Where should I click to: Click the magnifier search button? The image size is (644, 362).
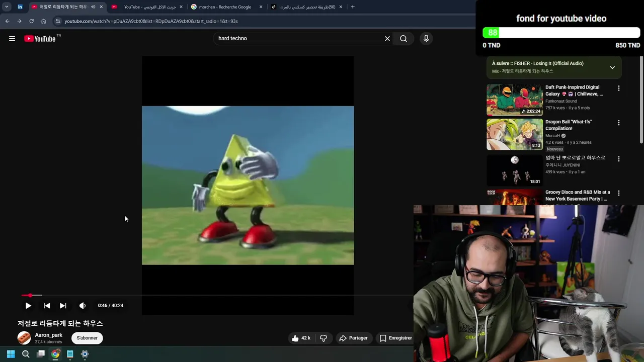click(404, 38)
